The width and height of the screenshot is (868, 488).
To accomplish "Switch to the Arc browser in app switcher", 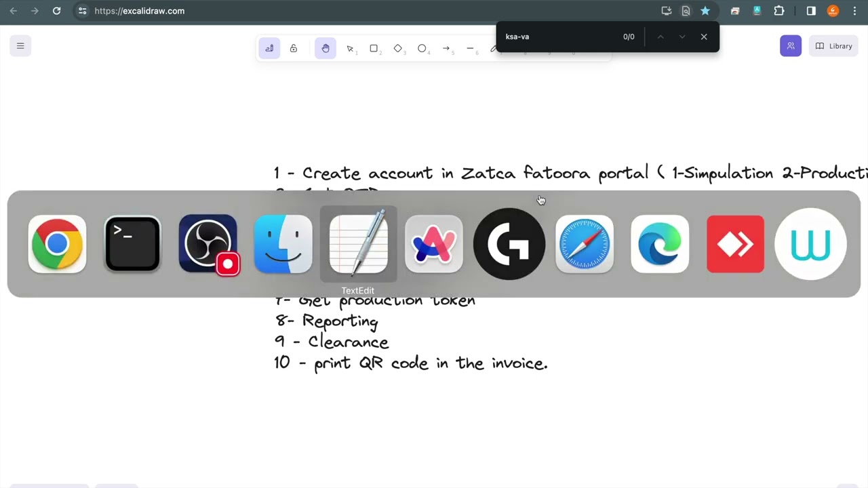I will [434, 244].
